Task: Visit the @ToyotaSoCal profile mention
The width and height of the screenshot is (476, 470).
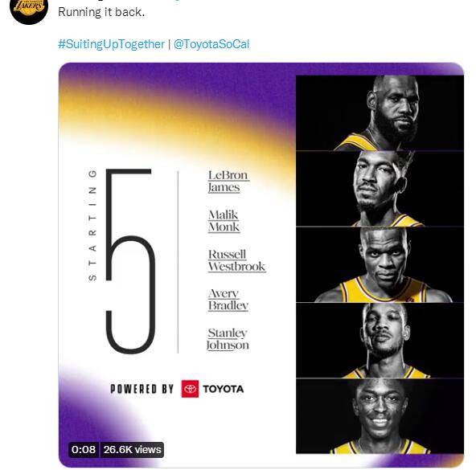Action: coord(211,44)
